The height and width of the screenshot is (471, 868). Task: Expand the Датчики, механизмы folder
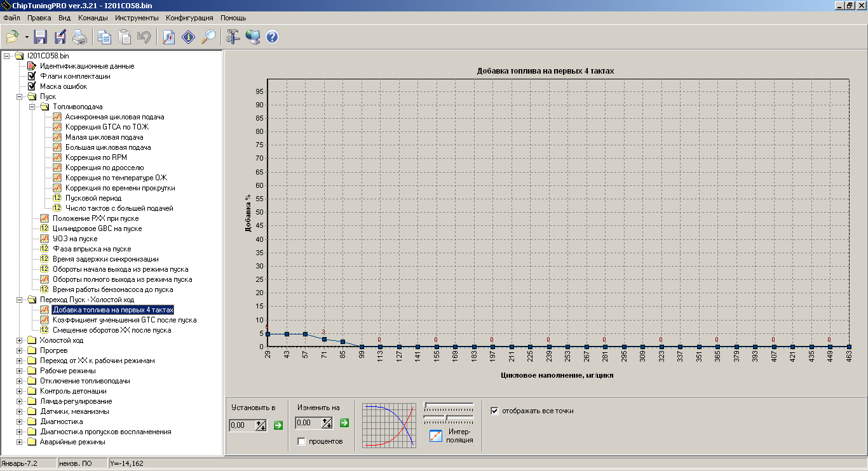click(x=19, y=411)
